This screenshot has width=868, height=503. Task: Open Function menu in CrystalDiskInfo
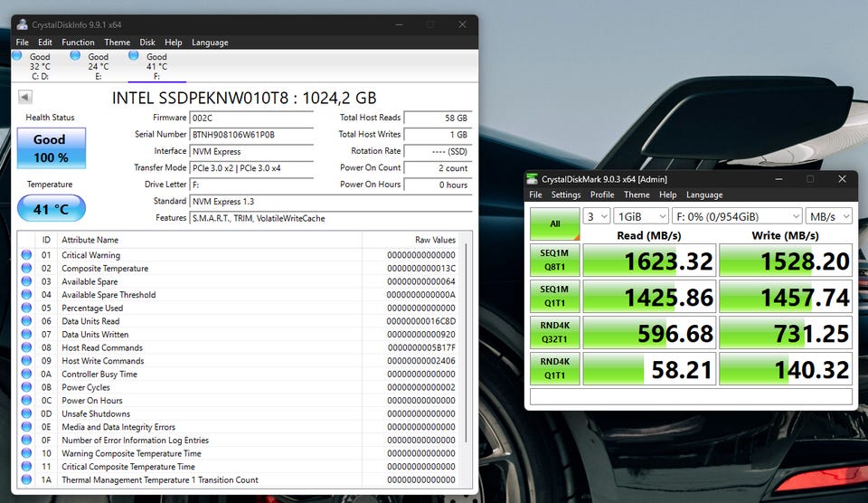tap(78, 43)
